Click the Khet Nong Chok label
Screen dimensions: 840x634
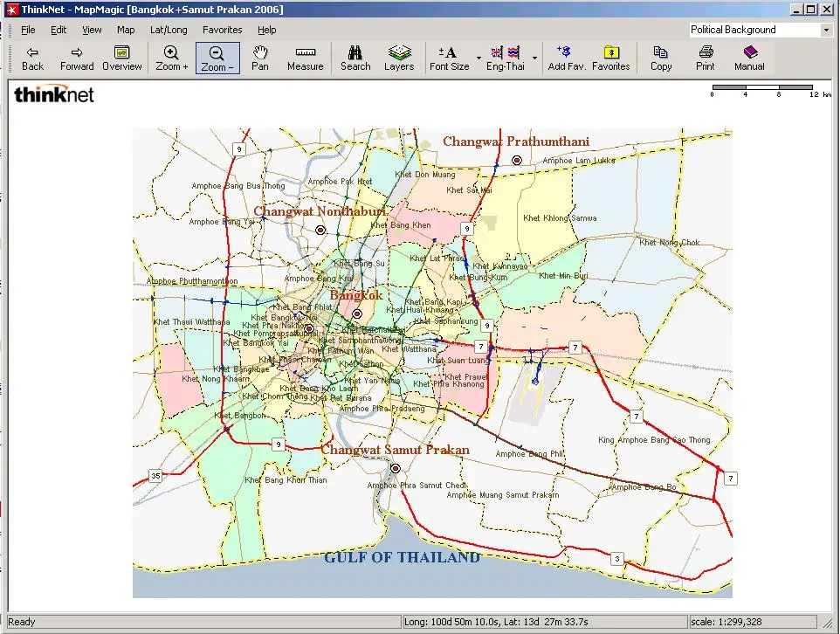pos(669,242)
